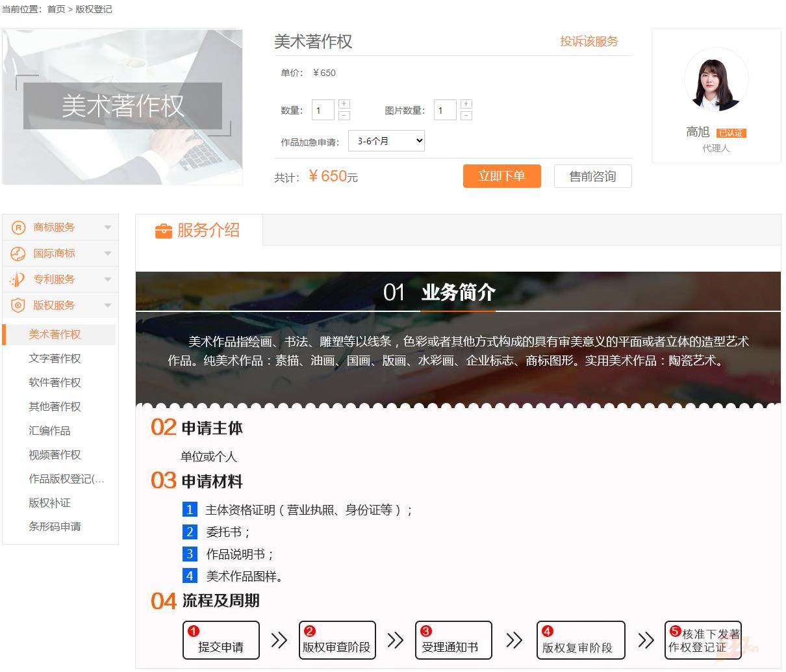Screen dimensions: 786x672
Task: Click the 数量 input field
Action: point(323,110)
